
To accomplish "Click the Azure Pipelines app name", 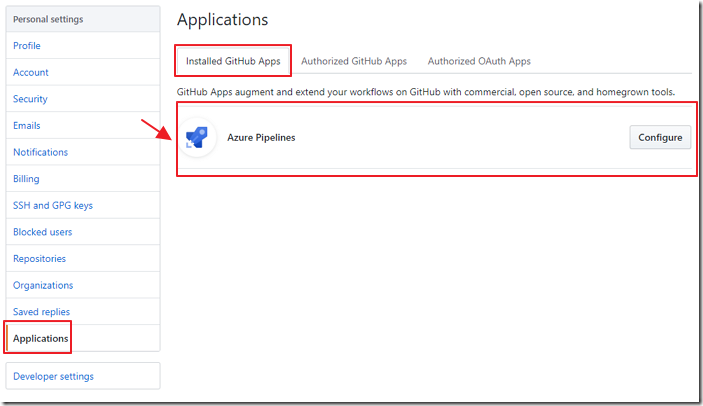I will click(261, 138).
